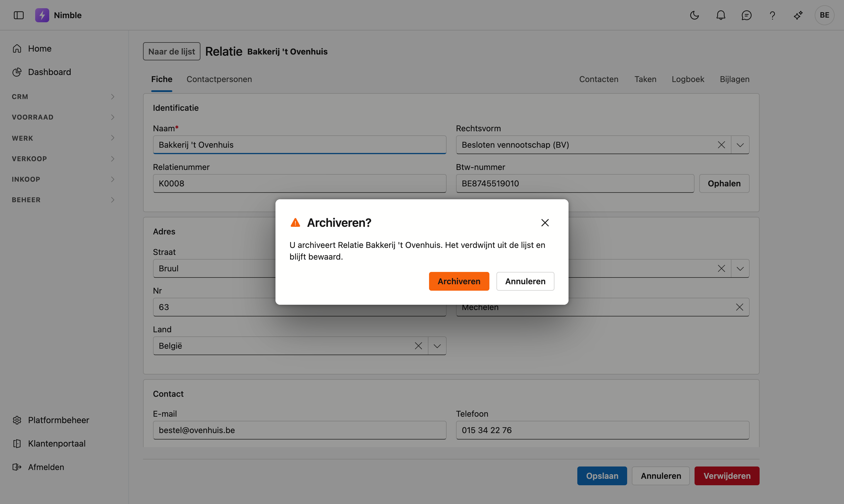Open the AI sparkle assistant icon
Screen dimensions: 844x504
(798, 15)
